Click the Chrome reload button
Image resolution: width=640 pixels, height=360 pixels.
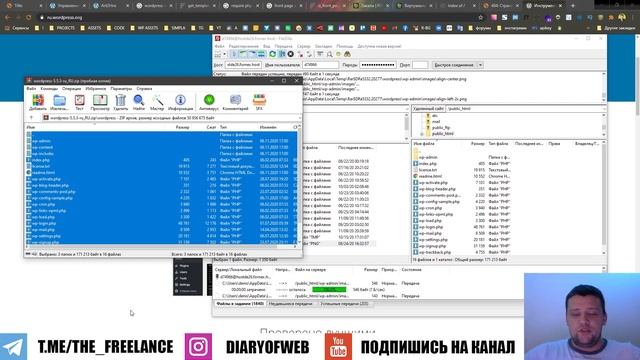29,18
